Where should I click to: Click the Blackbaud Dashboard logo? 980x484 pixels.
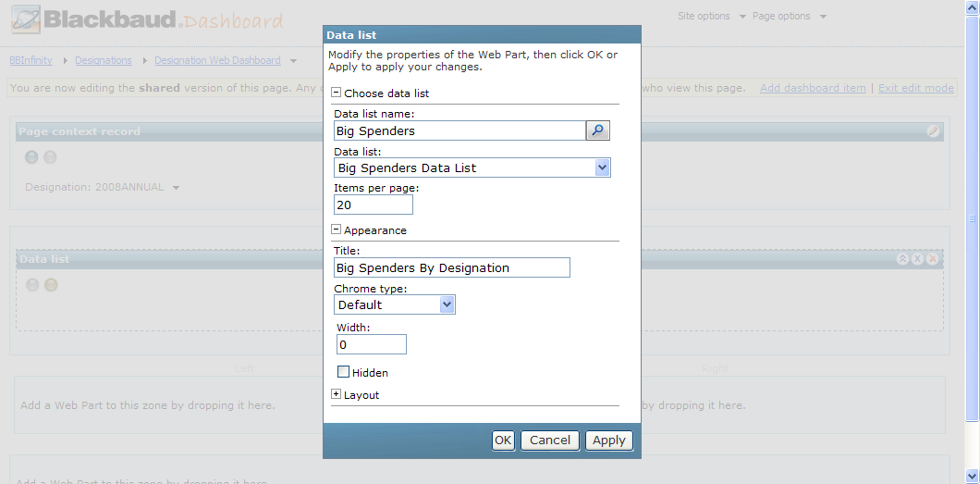click(x=148, y=19)
